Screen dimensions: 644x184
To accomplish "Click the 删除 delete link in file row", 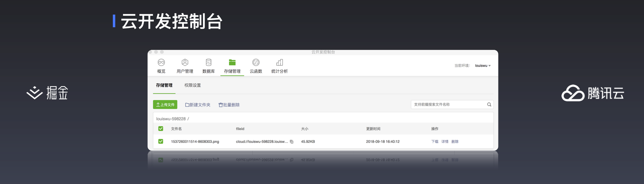I will (455, 142).
